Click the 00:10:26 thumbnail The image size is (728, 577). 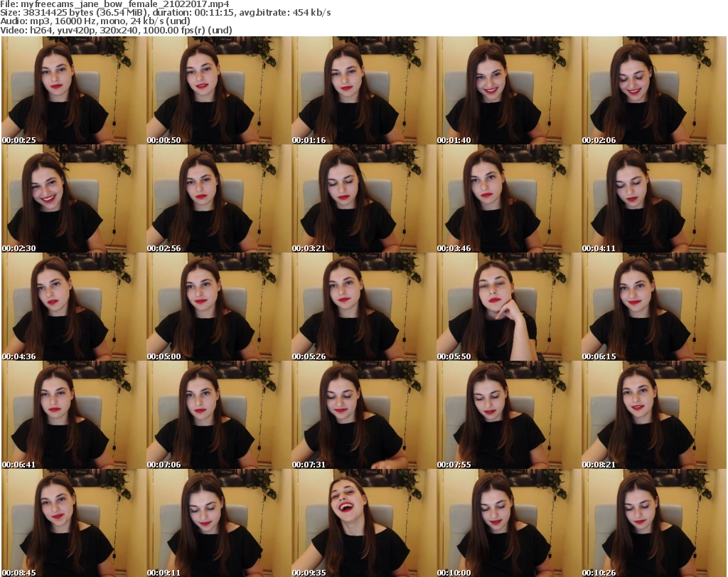pyautogui.click(x=654, y=523)
